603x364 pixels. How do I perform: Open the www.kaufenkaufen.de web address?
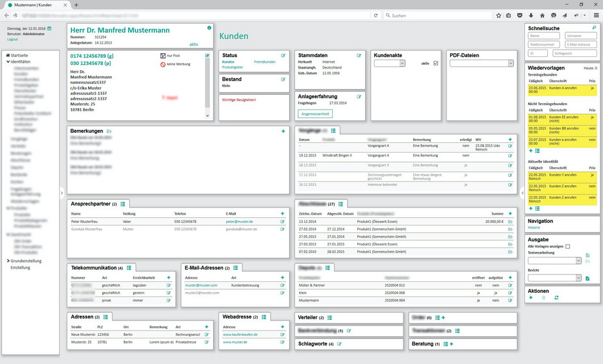tap(240, 335)
